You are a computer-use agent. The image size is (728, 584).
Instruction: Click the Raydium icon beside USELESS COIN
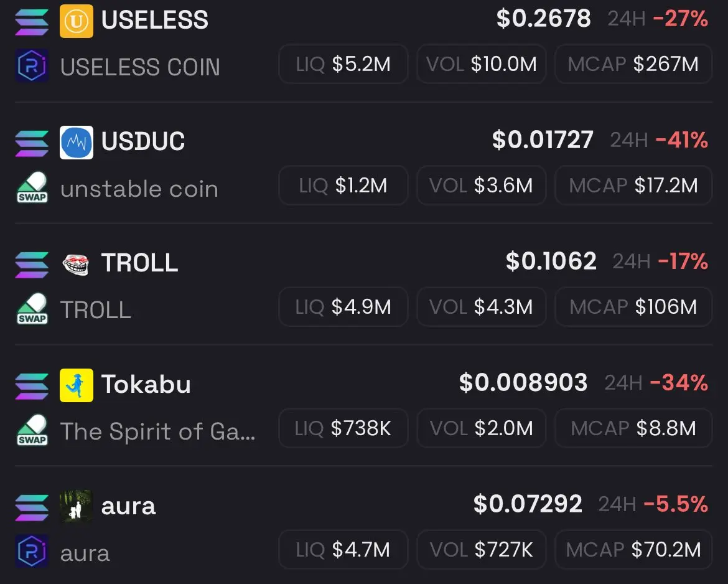pos(32,65)
